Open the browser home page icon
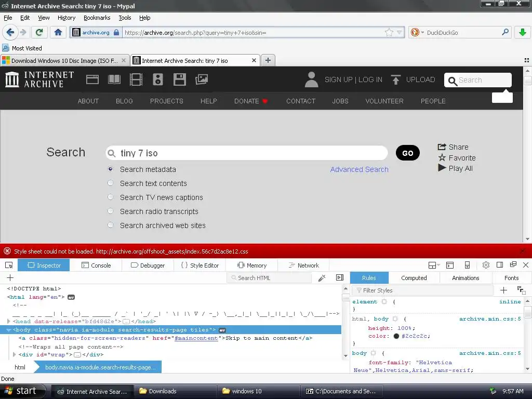Image resolution: width=532 pixels, height=399 pixels. [x=58, y=32]
